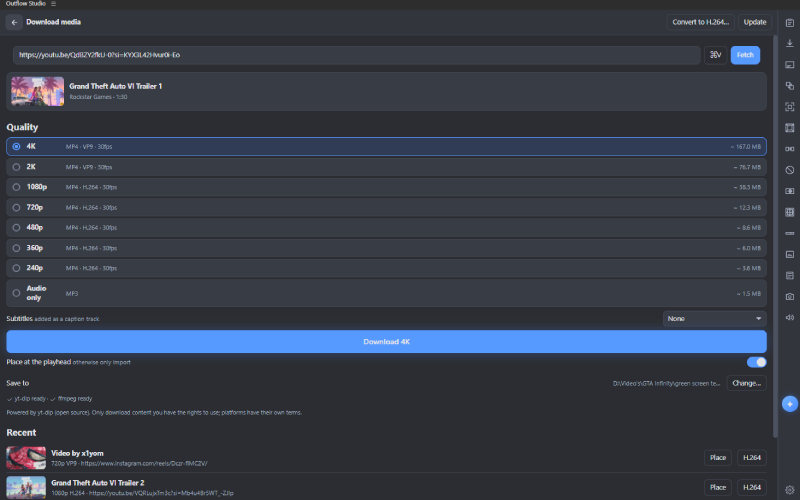Open the overlapping squares icon in the sidebar
Screen dimensions: 800x500
(789, 86)
